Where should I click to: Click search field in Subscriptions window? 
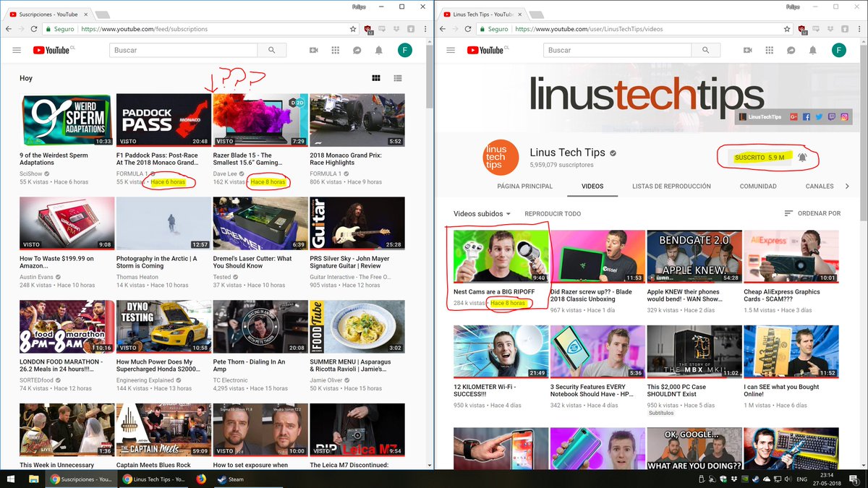(184, 50)
